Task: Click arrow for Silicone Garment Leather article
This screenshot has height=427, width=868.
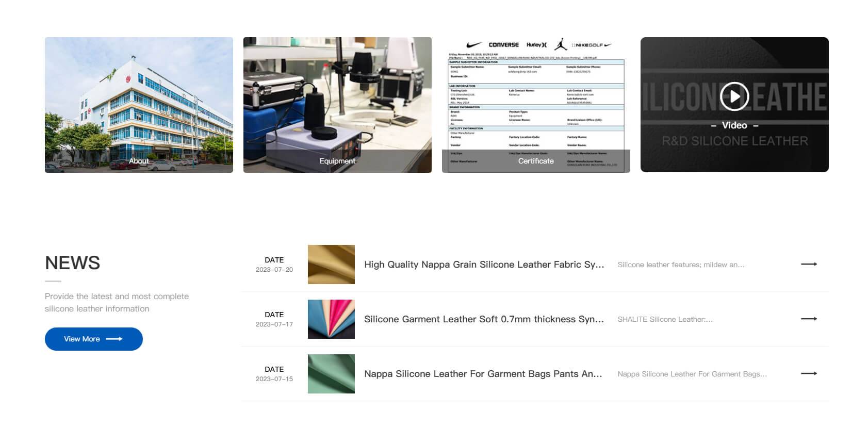Action: [809, 319]
